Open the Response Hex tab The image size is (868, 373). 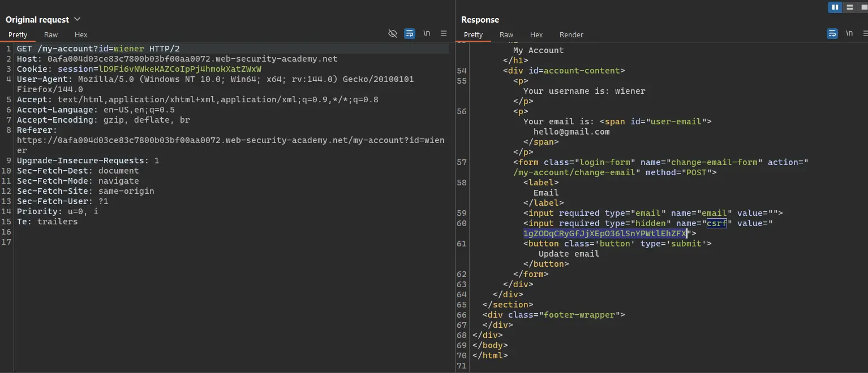point(536,35)
